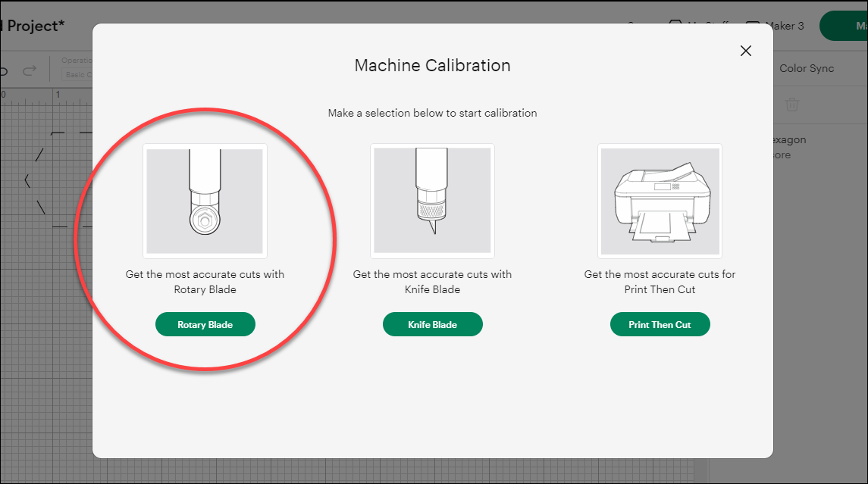Start Knife Blade calibration
Image resolution: width=868 pixels, height=484 pixels.
tap(432, 324)
